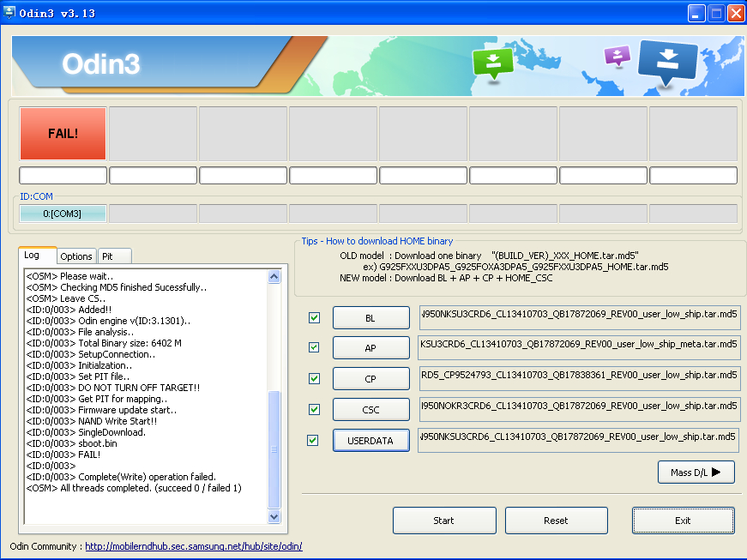This screenshot has height=560, width=747.
Task: Click the AP file browse button
Action: 370,348
